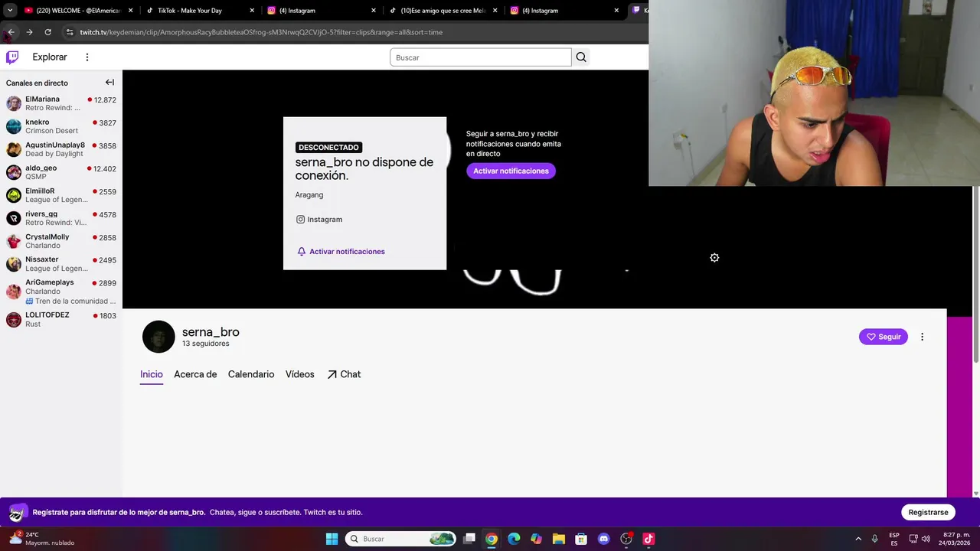The height and width of the screenshot is (551, 980).
Task: Click Aragang text in offline card
Action: pyautogui.click(x=309, y=195)
